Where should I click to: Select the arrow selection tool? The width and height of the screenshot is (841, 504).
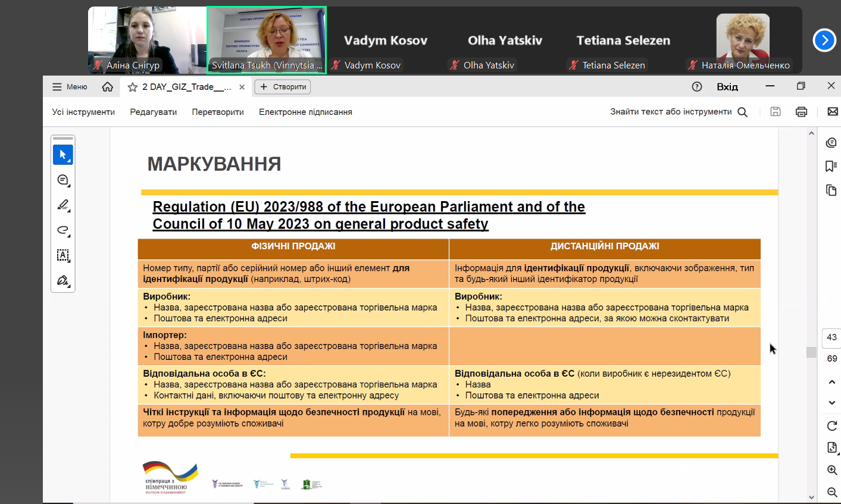click(63, 155)
